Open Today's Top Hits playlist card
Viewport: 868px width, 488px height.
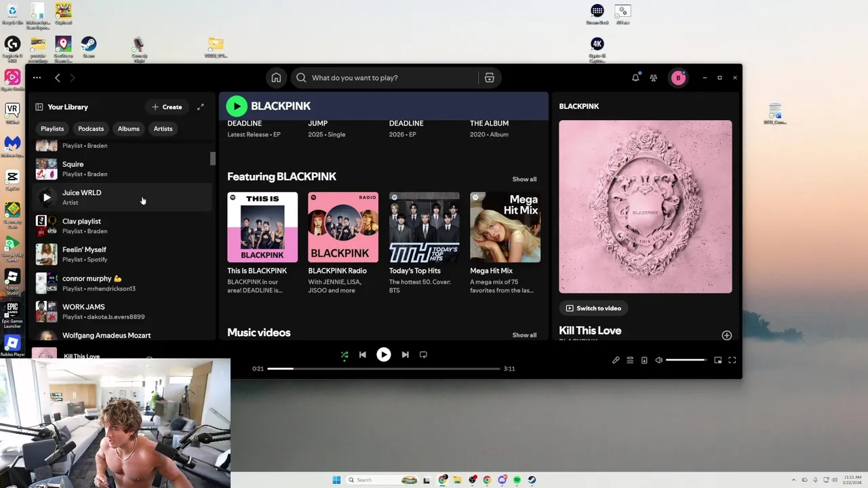(x=424, y=243)
